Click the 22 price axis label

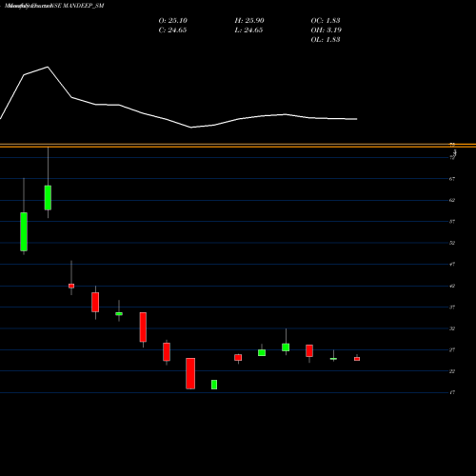(452, 371)
